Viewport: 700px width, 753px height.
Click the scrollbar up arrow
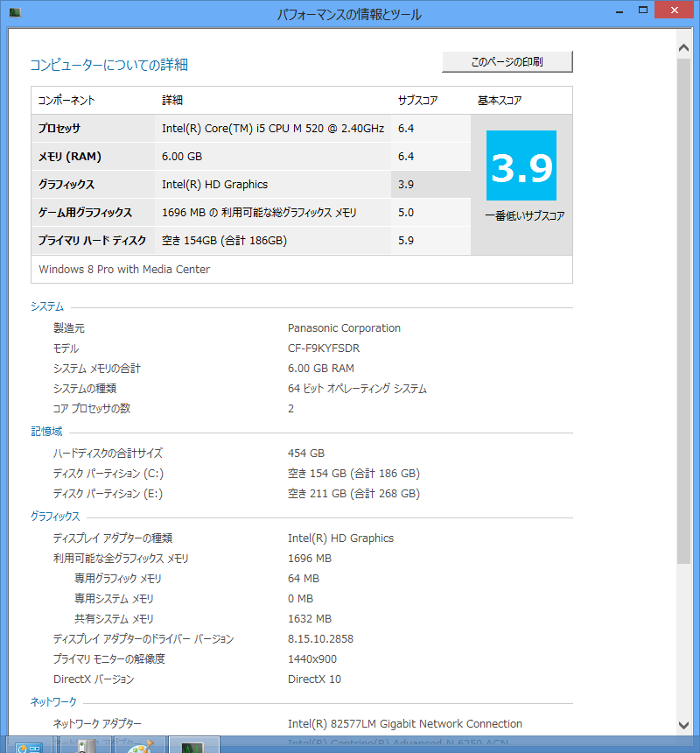[x=683, y=47]
